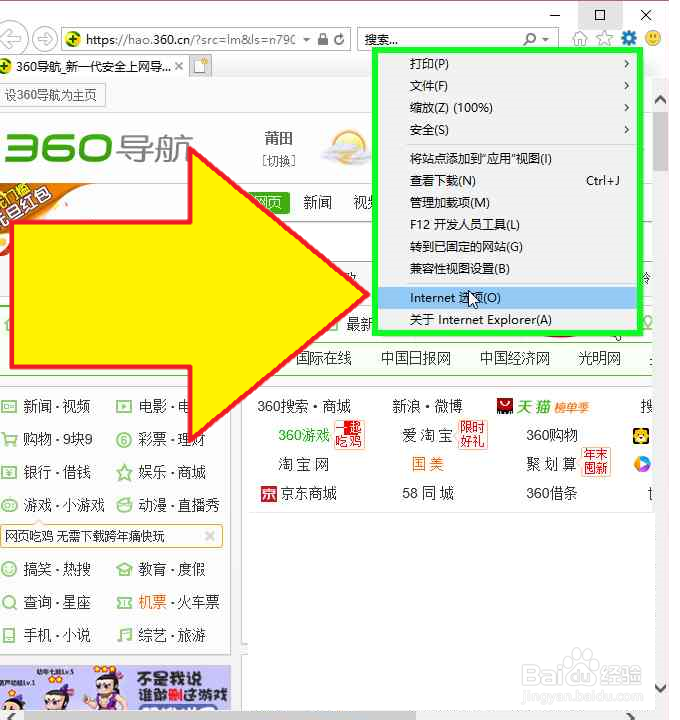
Task: Open 58同城 link
Action: pos(428,494)
